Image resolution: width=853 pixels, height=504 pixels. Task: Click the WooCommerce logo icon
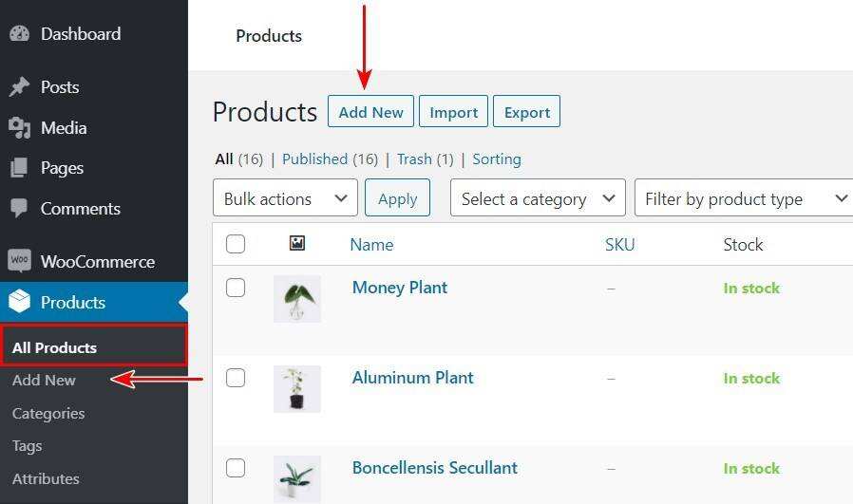click(x=20, y=262)
